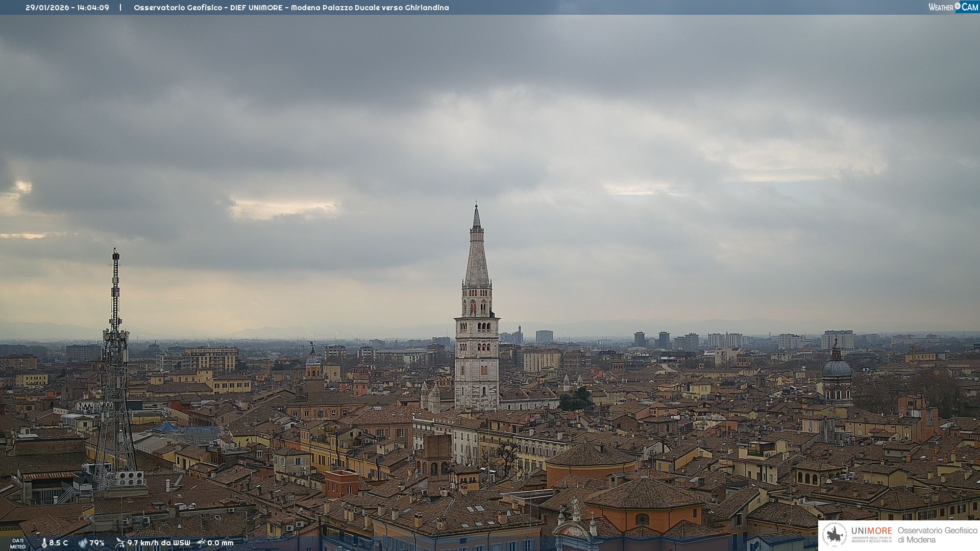Screen dimensions: 980x551
Task: Open the UNIMORE university name text
Action: [871, 531]
